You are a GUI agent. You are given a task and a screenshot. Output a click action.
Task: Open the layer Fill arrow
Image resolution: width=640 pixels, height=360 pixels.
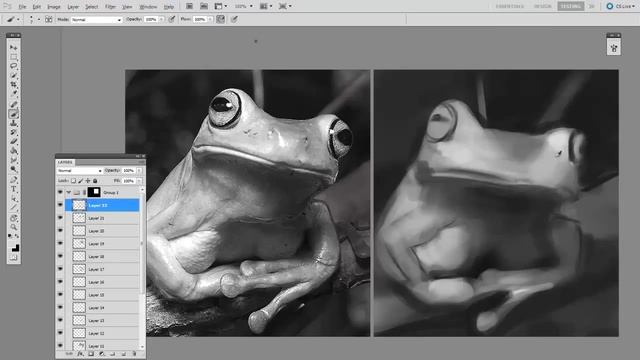coord(139,180)
